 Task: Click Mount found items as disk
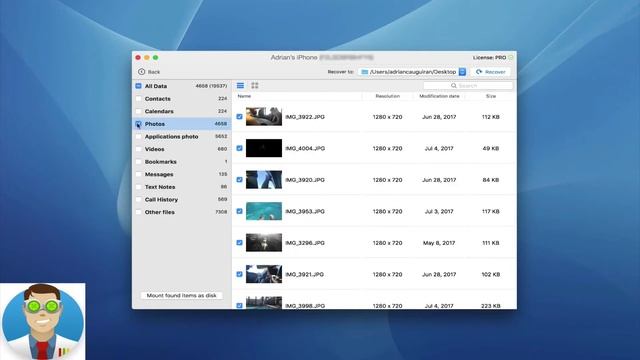[x=182, y=295]
